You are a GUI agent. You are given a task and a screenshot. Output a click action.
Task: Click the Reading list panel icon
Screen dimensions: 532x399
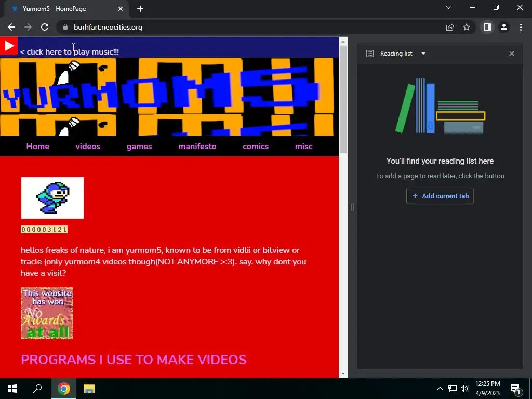coord(370,54)
